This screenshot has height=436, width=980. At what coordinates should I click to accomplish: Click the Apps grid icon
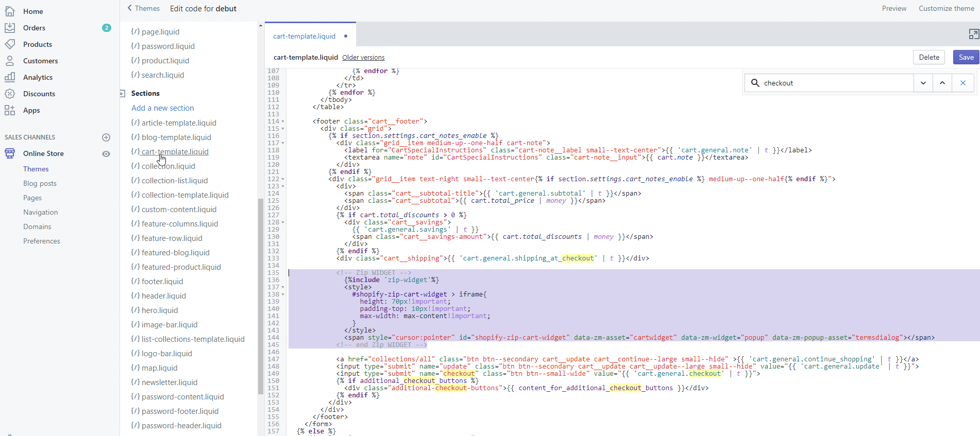pos(10,110)
